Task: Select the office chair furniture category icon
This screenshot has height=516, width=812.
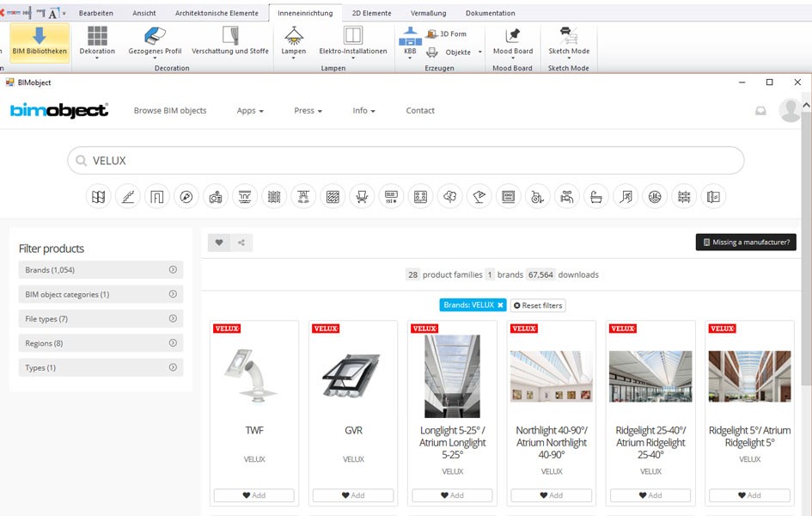Action: 362,197
